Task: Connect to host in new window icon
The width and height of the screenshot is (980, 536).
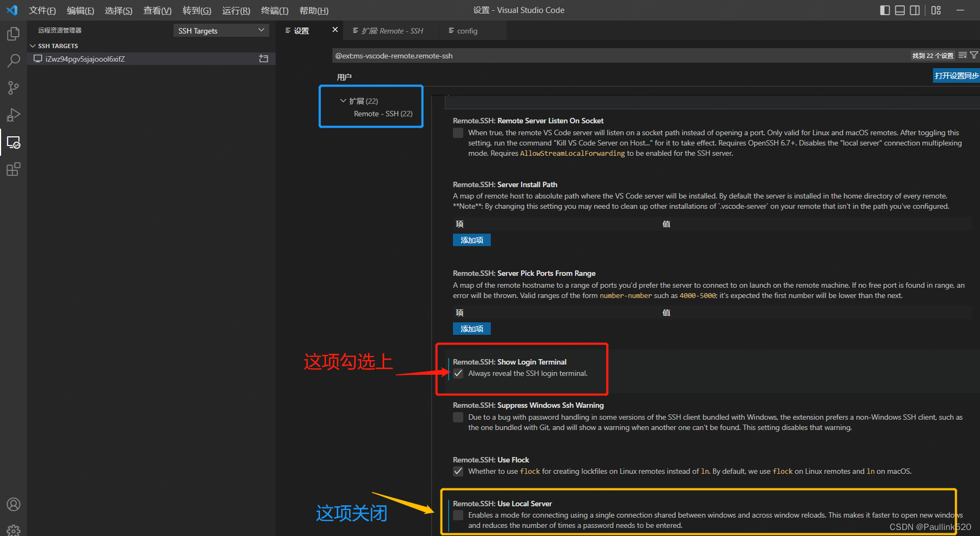Action: 264,58
